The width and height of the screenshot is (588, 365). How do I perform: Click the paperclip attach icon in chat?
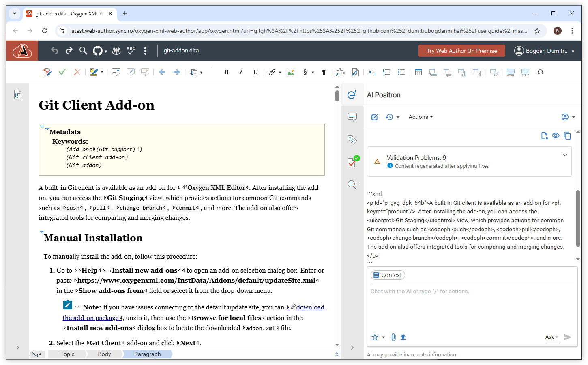tap(393, 337)
